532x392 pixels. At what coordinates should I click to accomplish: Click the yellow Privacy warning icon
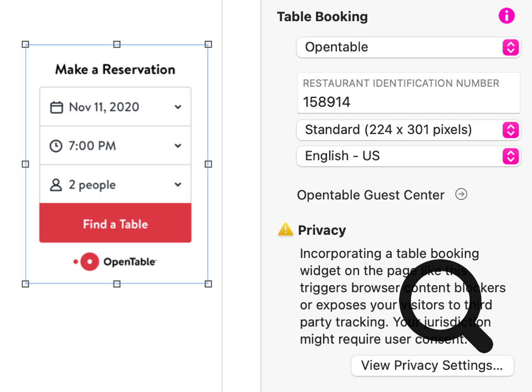click(285, 230)
